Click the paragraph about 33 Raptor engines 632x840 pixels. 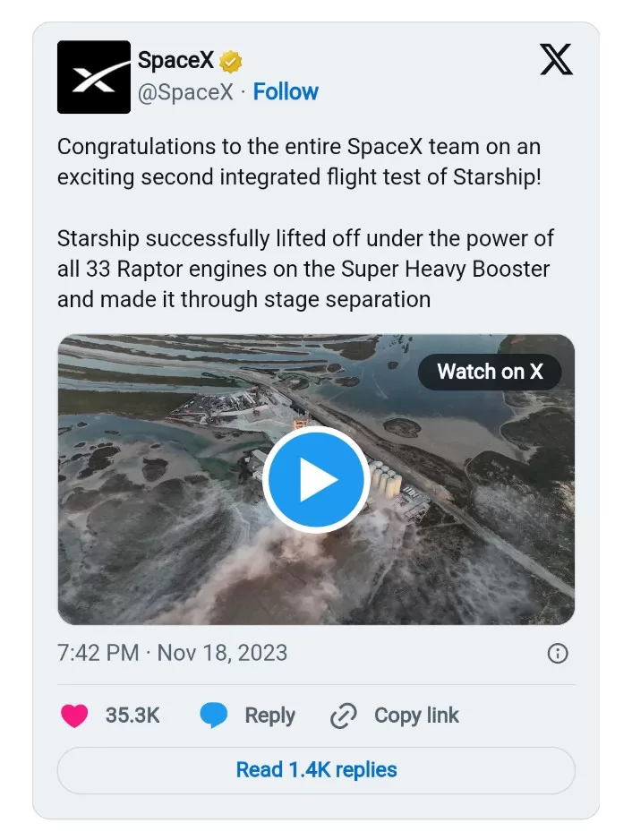(304, 269)
